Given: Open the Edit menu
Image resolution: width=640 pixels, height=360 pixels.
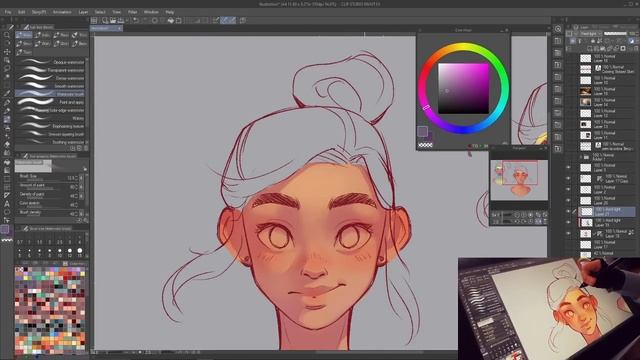Looking at the screenshot, I should [22, 12].
